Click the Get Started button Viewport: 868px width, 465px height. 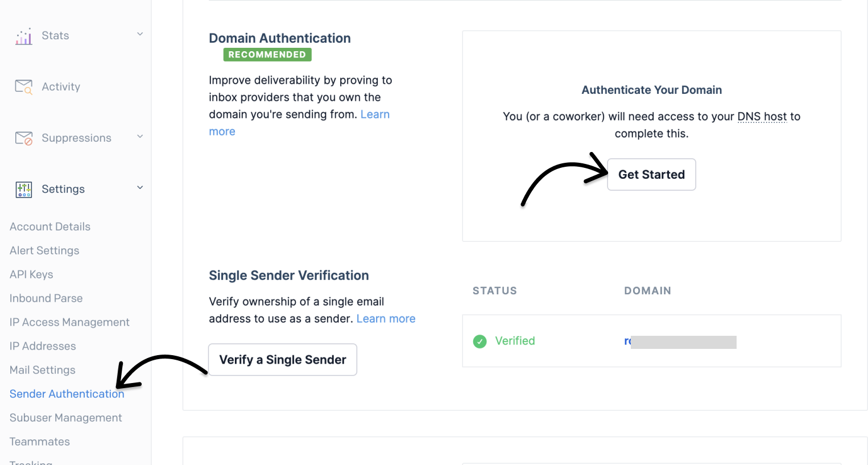tap(651, 174)
